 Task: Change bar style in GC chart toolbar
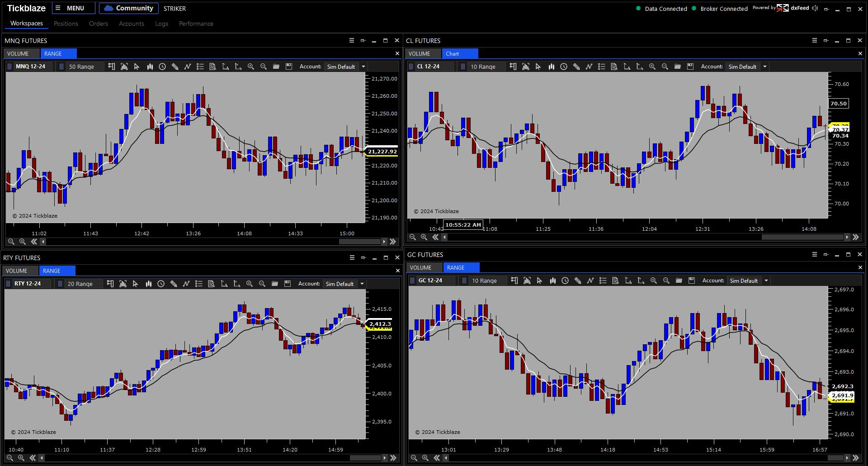pos(552,281)
